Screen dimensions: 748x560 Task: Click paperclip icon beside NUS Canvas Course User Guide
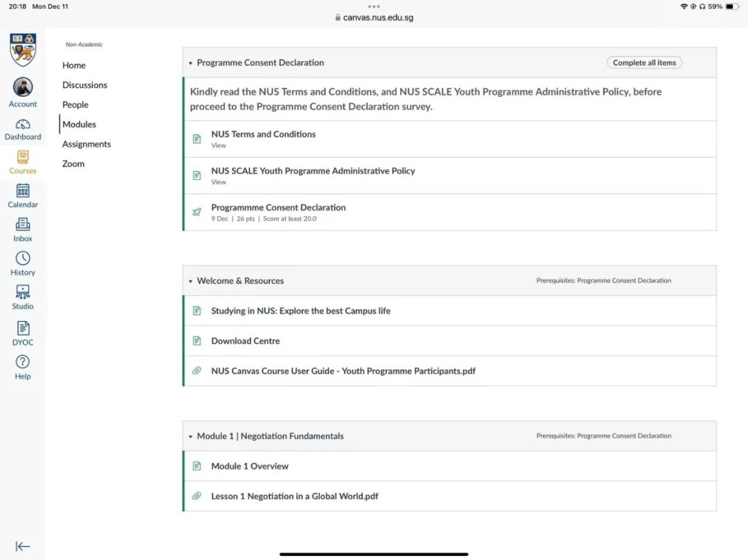[x=197, y=371]
